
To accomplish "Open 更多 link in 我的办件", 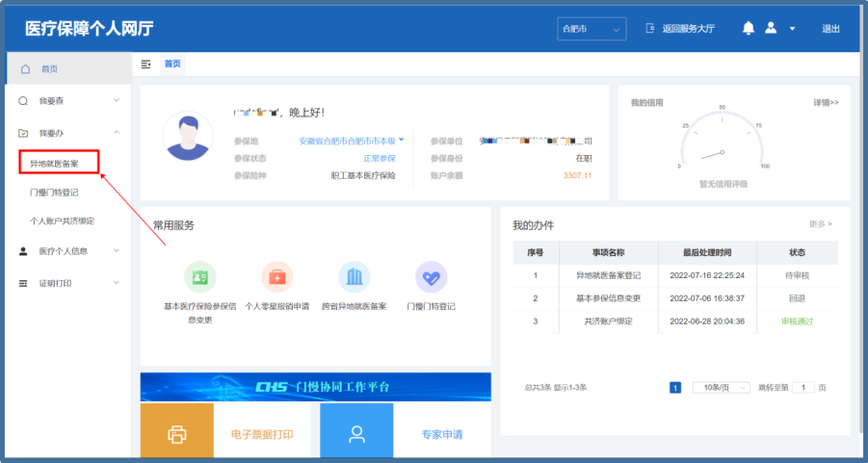I will [x=820, y=224].
